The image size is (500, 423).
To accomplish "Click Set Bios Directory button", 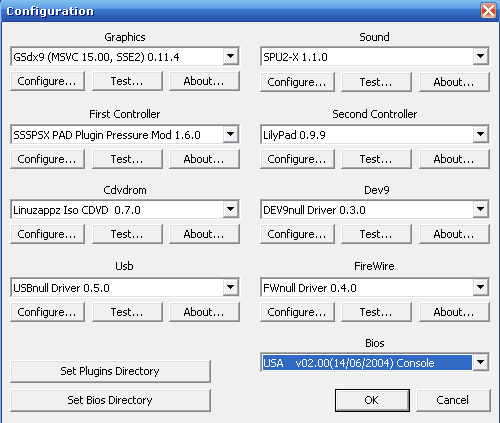I will tap(110, 400).
